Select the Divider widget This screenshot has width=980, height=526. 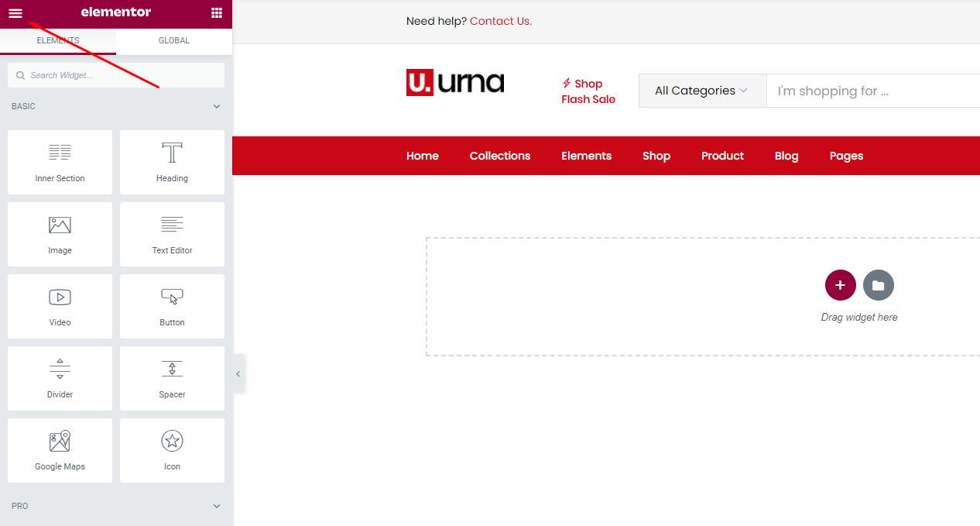(60, 378)
